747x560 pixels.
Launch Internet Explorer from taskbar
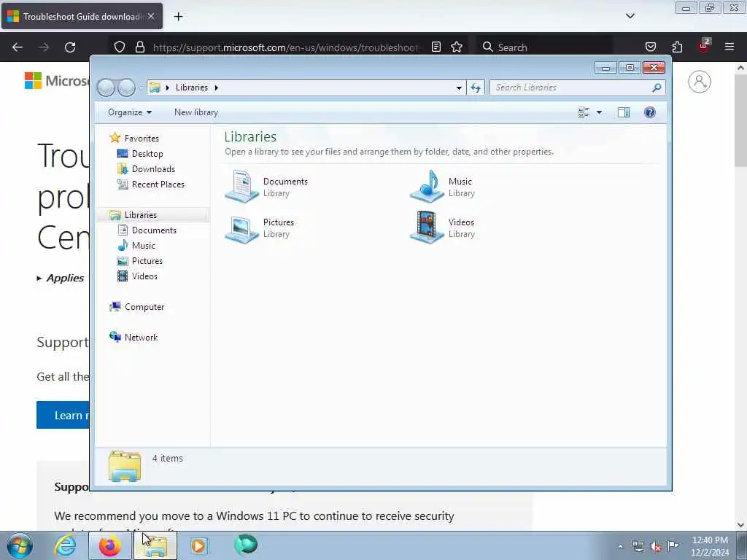pyautogui.click(x=65, y=545)
